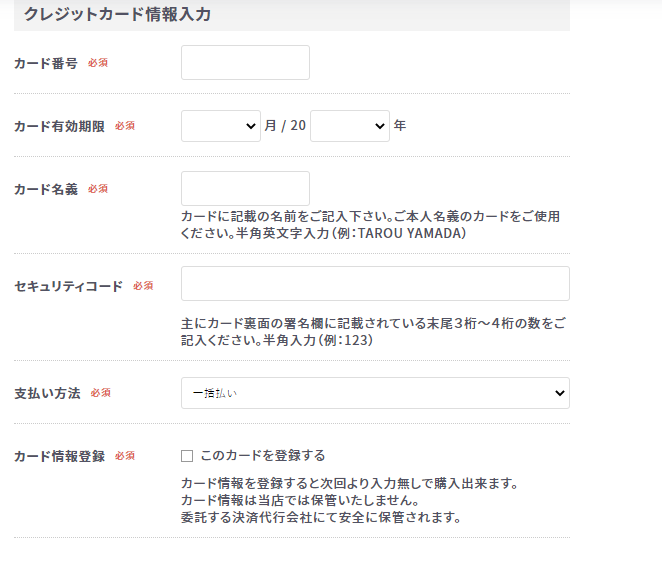Expand the 支払い方法 dropdown showing 一括払い
This screenshot has width=662, height=573.
point(375,393)
